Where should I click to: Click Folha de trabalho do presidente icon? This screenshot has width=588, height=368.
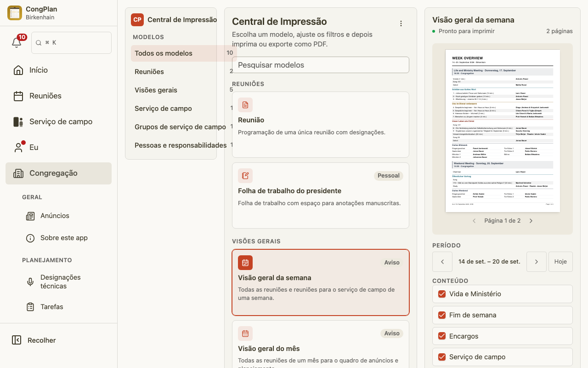[x=245, y=176]
